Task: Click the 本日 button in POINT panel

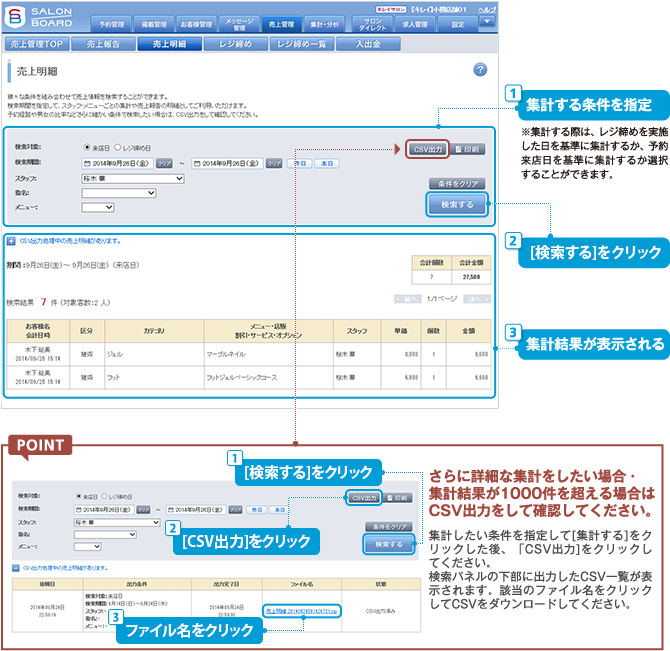Action: [x=279, y=510]
